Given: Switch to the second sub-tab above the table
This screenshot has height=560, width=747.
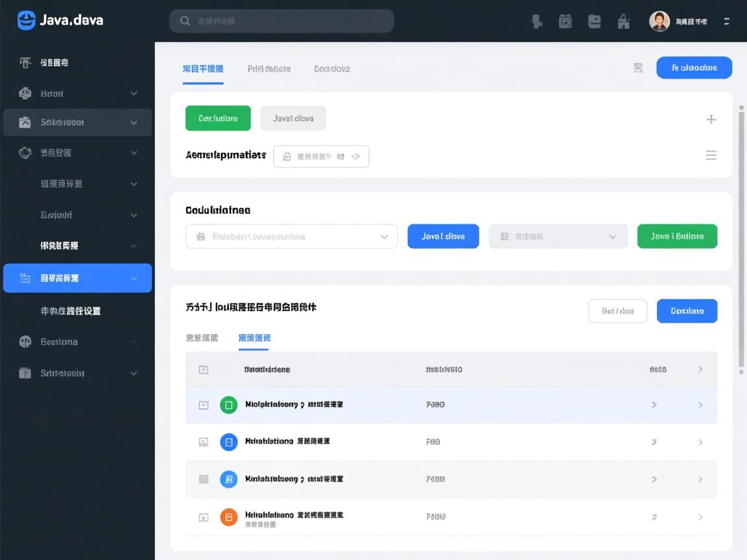Looking at the screenshot, I should point(254,338).
